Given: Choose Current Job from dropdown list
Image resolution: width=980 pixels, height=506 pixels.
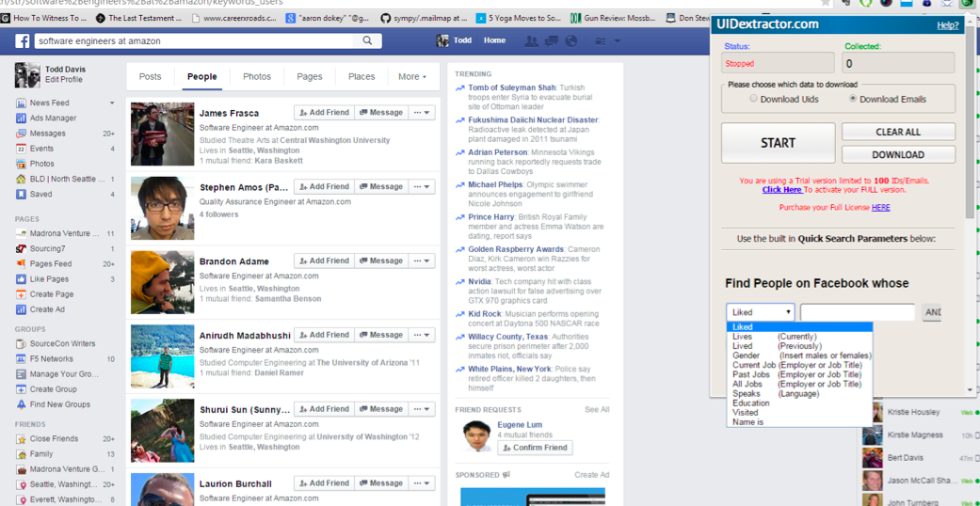Looking at the screenshot, I should coord(797,365).
